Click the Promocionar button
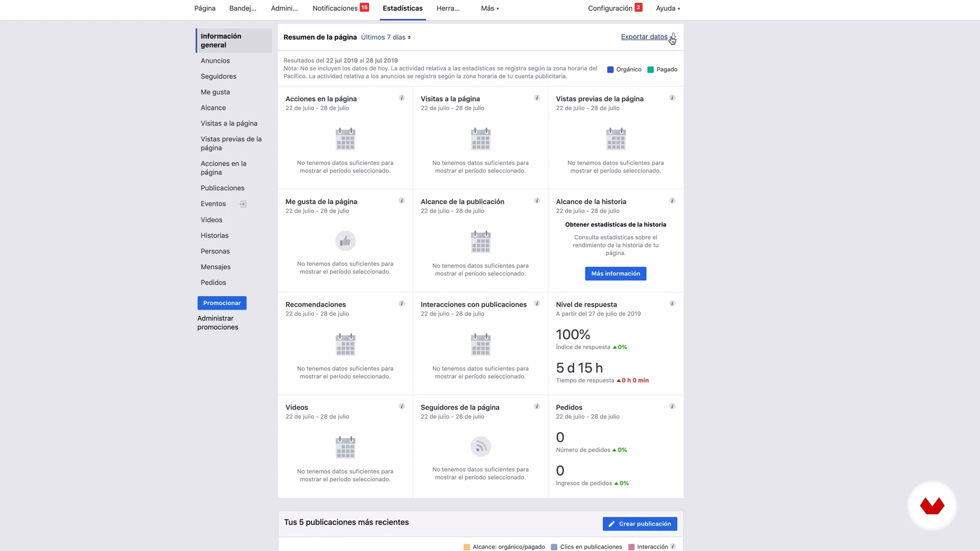 (x=222, y=303)
